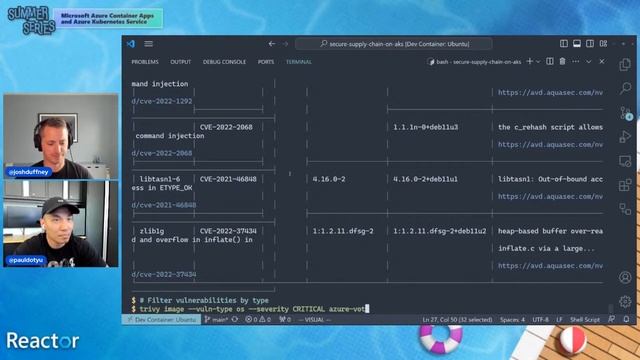The image size is (640, 360).
Task: Open the Search view in activity bar
Action: [625, 88]
